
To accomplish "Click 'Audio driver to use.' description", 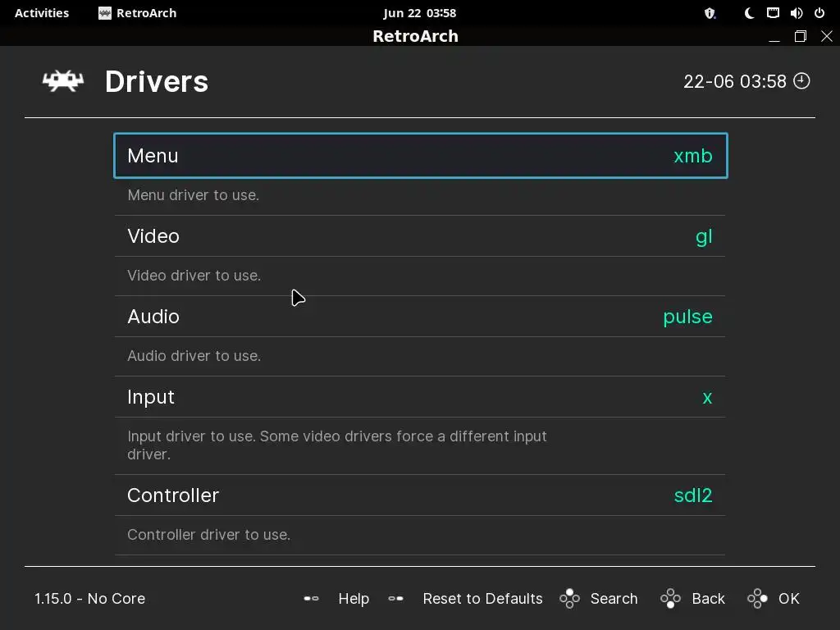I will point(194,356).
